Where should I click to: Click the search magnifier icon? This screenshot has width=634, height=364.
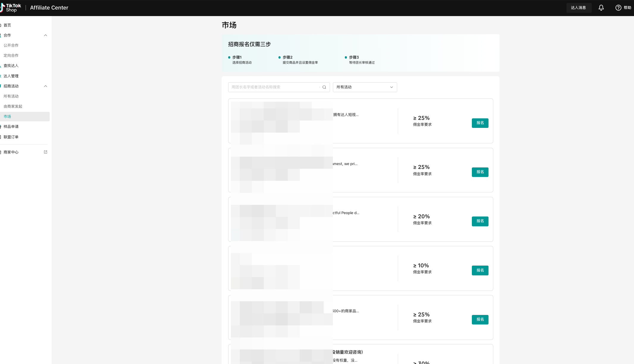[x=324, y=87]
